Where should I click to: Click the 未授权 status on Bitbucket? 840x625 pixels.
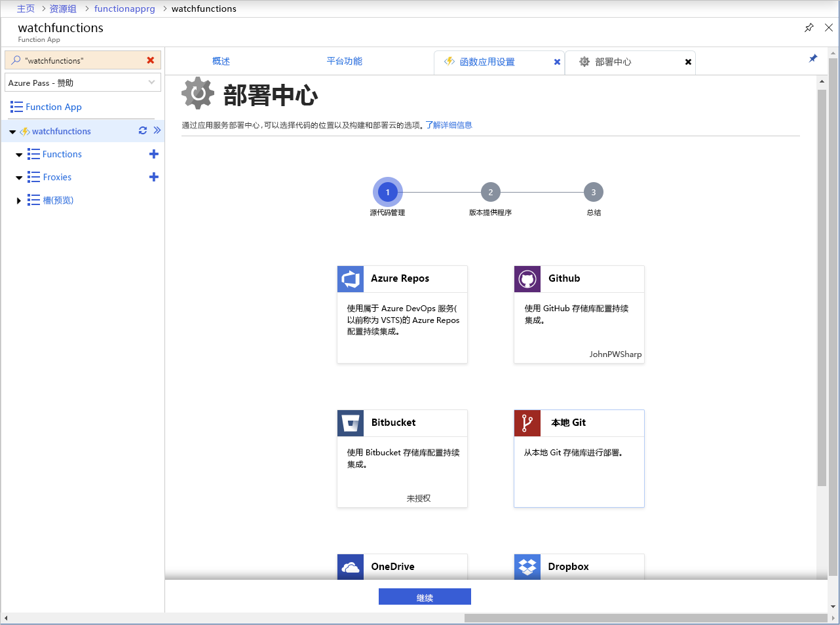(419, 499)
